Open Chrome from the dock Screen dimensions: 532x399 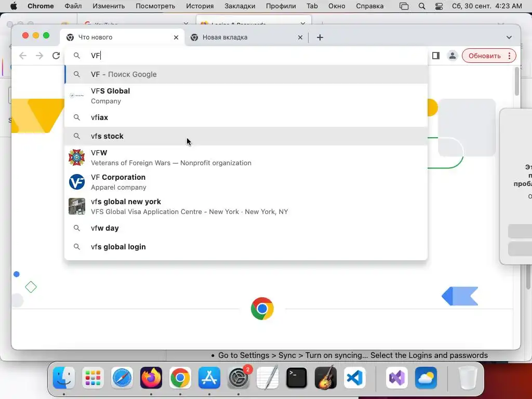[x=180, y=378]
